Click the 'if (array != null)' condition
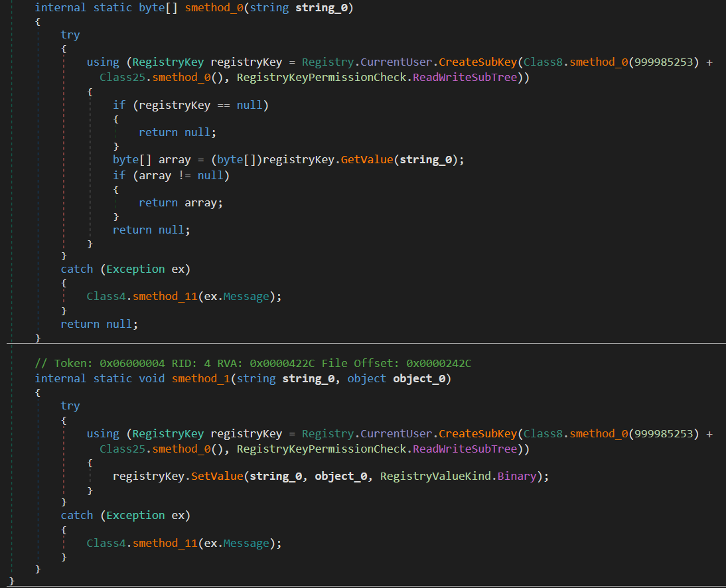The width and height of the screenshot is (726, 588). [171, 175]
